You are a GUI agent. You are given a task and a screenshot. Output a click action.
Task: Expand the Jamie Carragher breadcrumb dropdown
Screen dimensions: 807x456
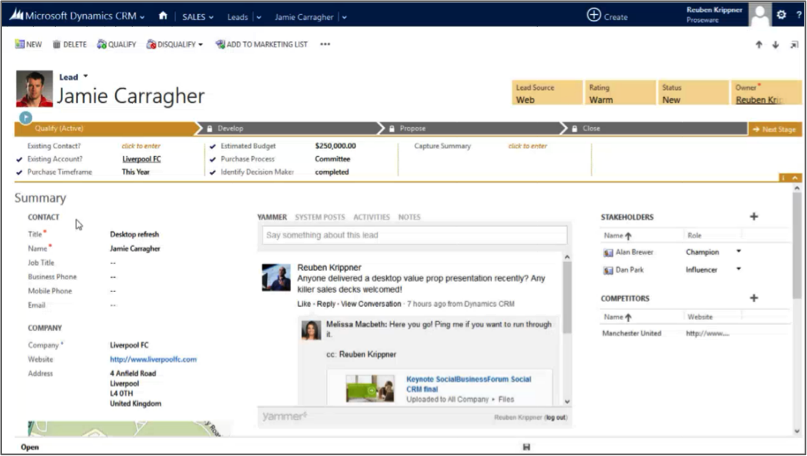coord(344,17)
